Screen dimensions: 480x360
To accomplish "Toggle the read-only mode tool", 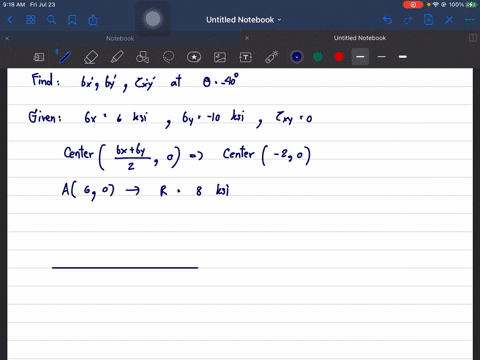I will click(39, 57).
